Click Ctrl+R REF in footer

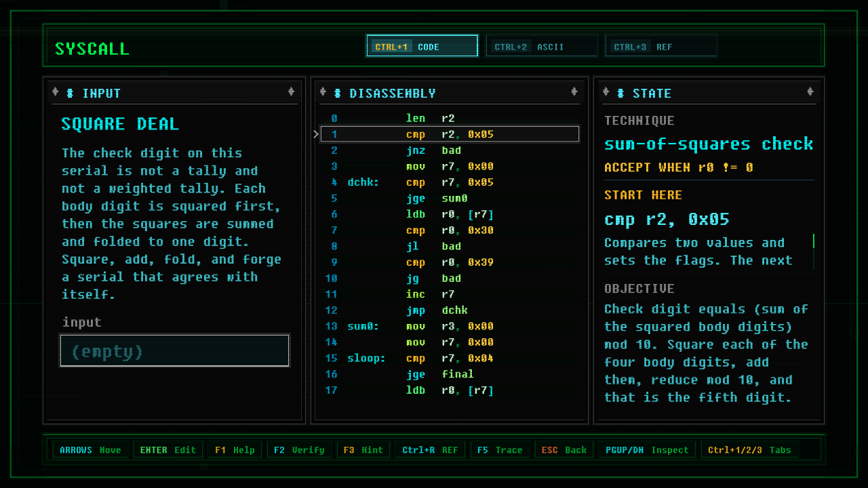[430, 449]
